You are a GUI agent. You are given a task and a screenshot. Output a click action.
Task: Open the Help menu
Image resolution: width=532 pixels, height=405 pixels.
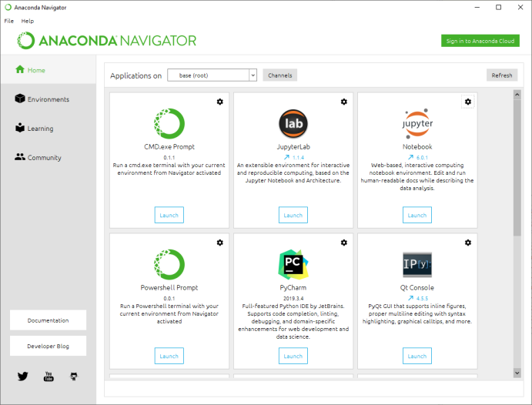(x=28, y=21)
